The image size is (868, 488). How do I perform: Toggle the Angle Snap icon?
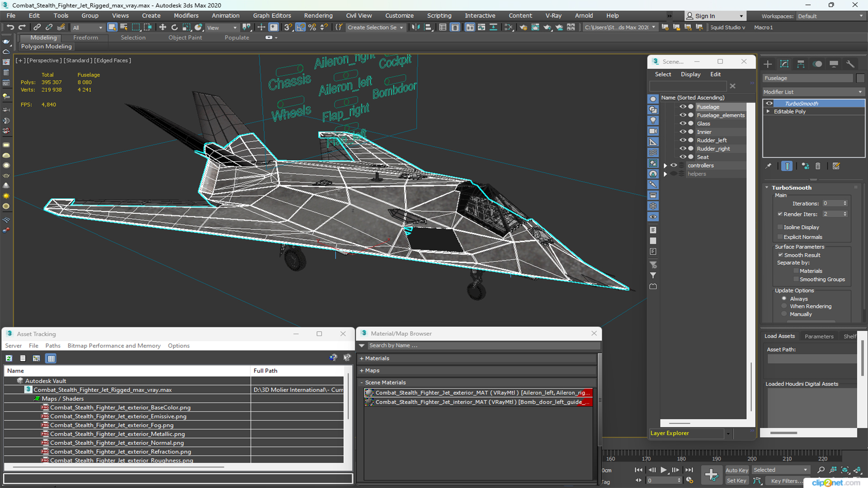pos(300,28)
